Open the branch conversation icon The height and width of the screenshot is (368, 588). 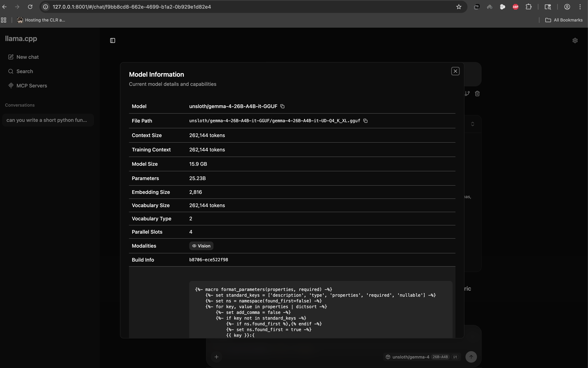coord(467,94)
